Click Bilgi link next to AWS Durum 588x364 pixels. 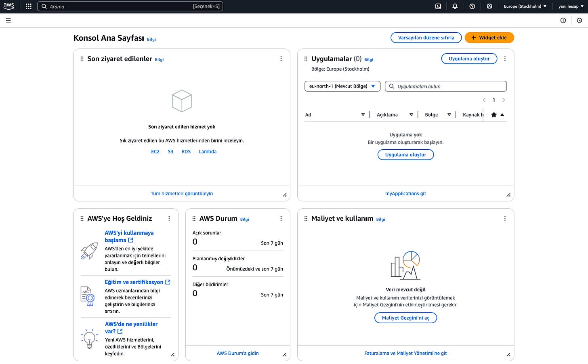245,220
